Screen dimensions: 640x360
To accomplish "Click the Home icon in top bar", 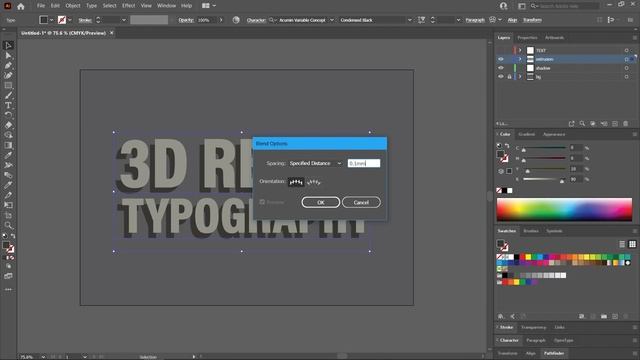I will 21,6.
